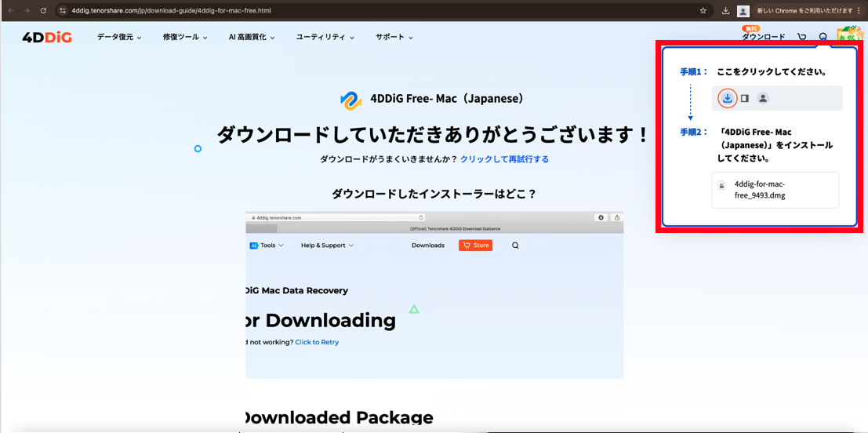Click the Click to Retry link
This screenshot has width=868, height=433.
(317, 342)
